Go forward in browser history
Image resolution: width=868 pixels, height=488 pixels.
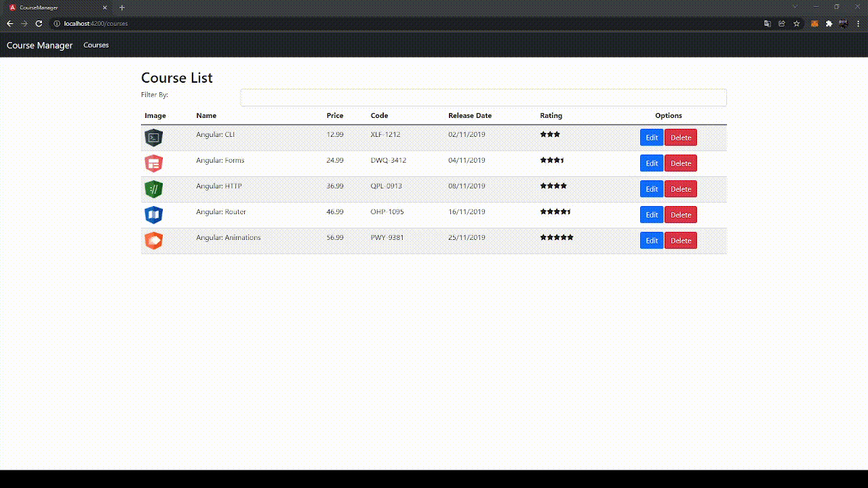(x=24, y=24)
